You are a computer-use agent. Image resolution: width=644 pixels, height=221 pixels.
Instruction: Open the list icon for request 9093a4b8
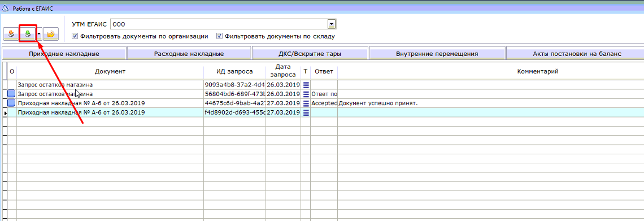[x=306, y=85]
